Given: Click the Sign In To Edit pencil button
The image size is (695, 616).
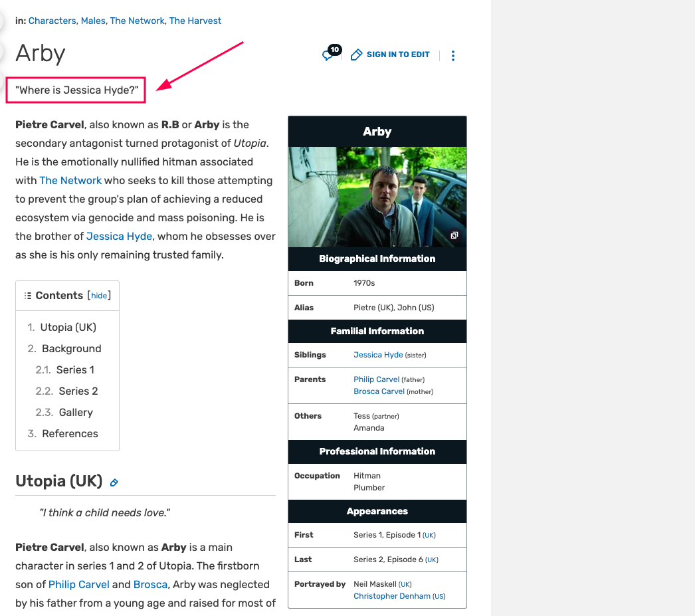Looking at the screenshot, I should coord(390,54).
